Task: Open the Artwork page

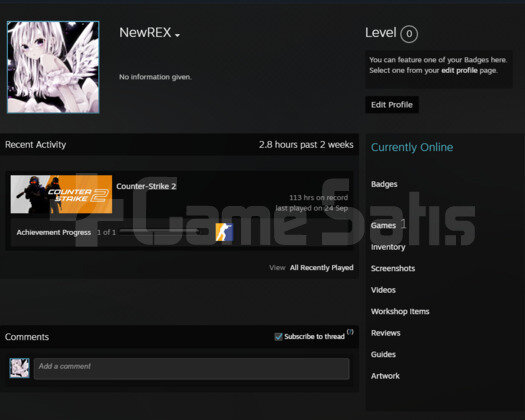Action: click(385, 376)
